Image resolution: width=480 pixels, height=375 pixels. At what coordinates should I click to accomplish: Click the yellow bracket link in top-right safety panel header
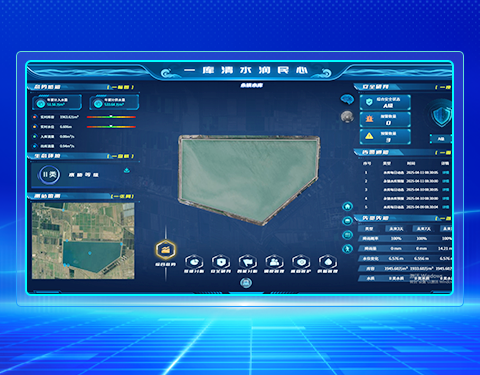tap(443, 87)
